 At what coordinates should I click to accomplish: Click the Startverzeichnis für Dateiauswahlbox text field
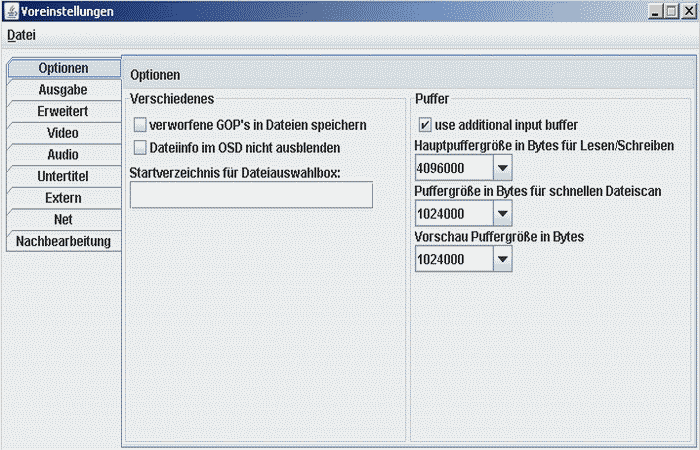251,195
